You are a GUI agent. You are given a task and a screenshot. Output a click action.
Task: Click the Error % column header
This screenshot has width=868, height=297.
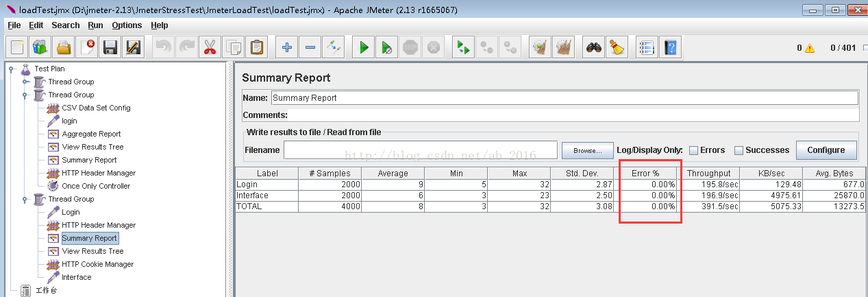click(x=645, y=174)
